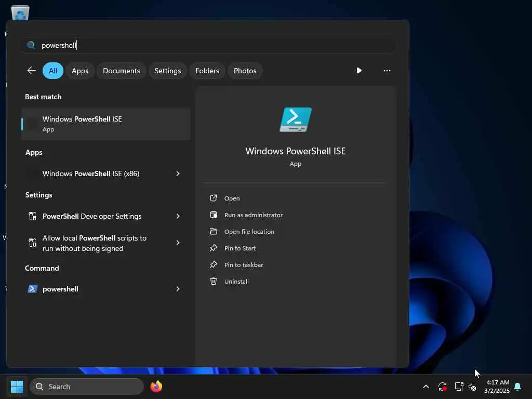Click the PowerShell Developer Settings tools icon
Viewport: 532px width, 399px height.
[32, 216]
